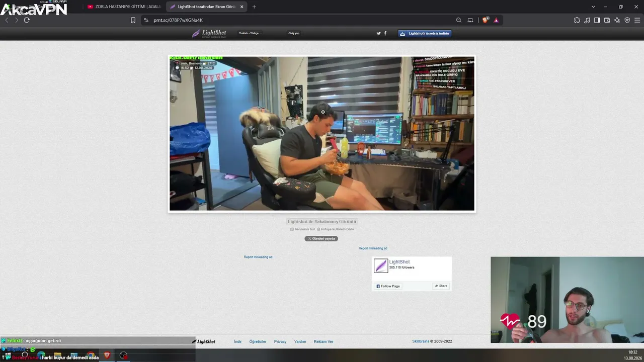Image resolution: width=644 pixels, height=362 pixels.
Task: Click the footer LightShot logo
Action: pyautogui.click(x=204, y=341)
